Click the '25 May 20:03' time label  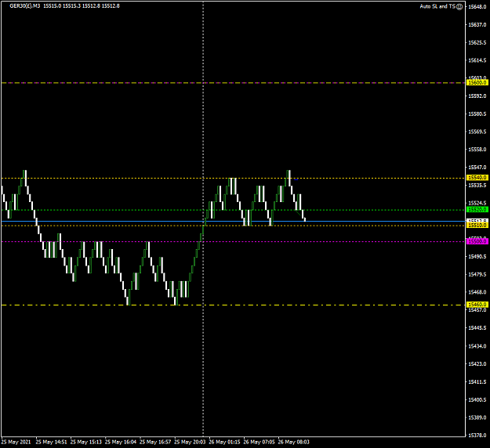[x=190, y=442]
